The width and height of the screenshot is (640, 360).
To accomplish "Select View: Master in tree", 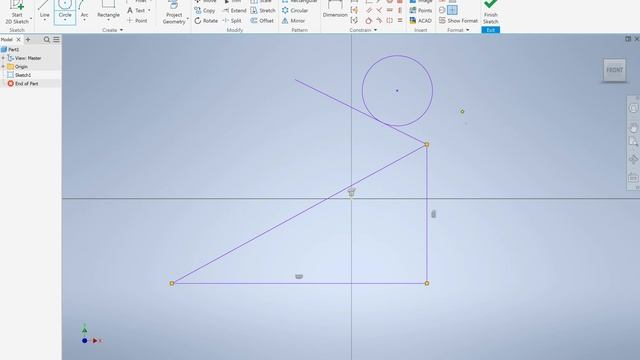I will pyautogui.click(x=24, y=58).
